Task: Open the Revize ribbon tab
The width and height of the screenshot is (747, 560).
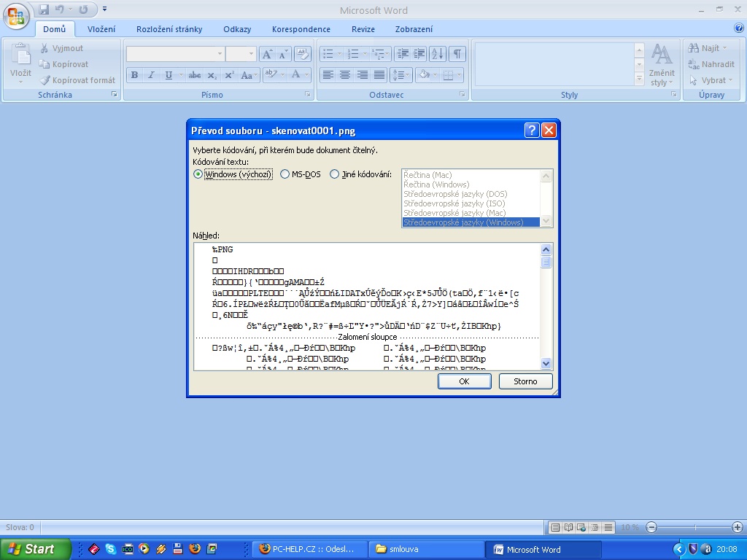Action: click(363, 29)
